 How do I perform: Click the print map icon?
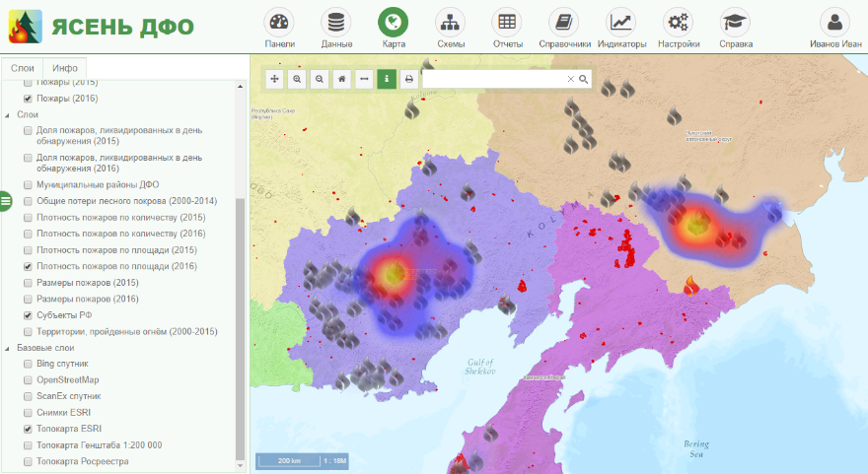(x=409, y=79)
